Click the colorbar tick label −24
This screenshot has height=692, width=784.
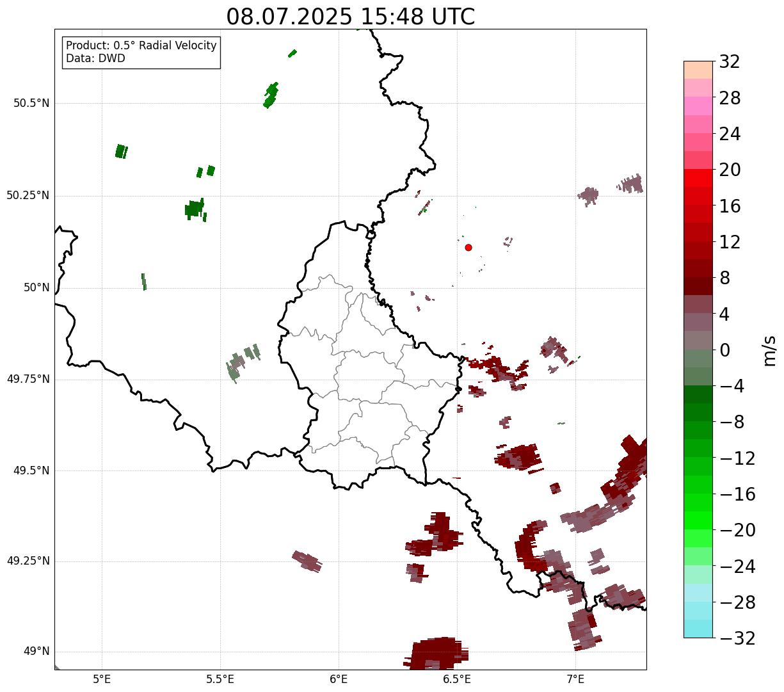(x=737, y=567)
